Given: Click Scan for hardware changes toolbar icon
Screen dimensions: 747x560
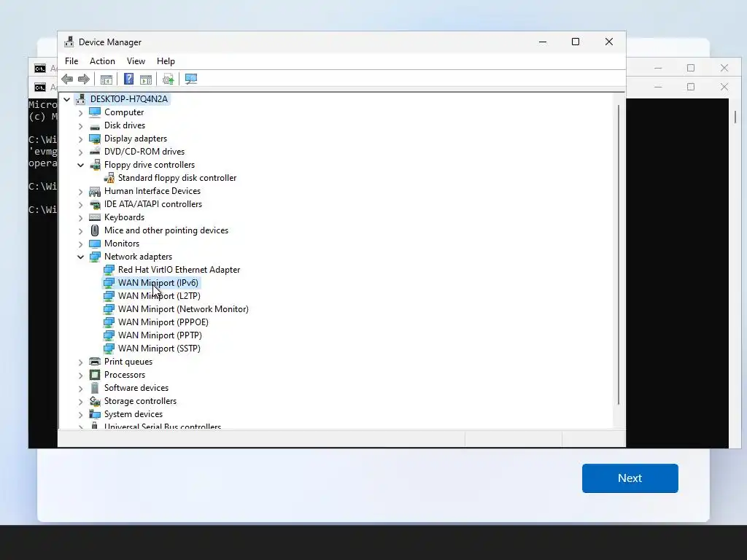Looking at the screenshot, I should (x=191, y=79).
